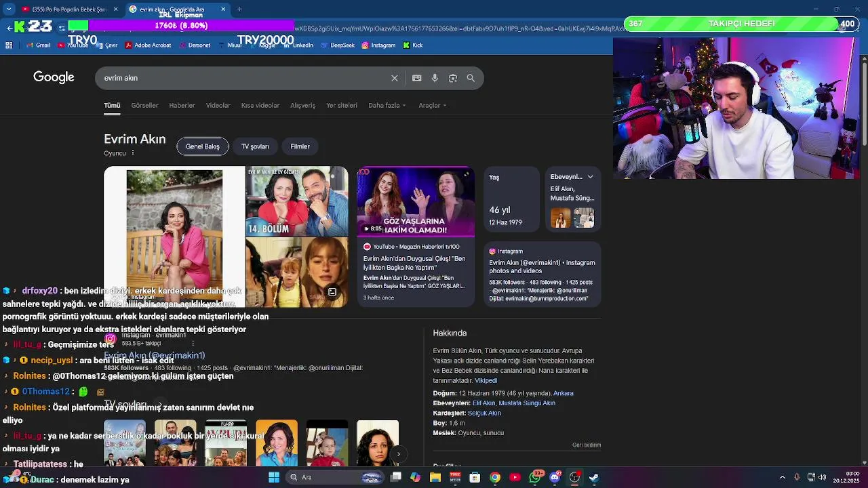The height and width of the screenshot is (488, 868).
Task: Expand the Daha fazla search filter menu
Action: 387,106
